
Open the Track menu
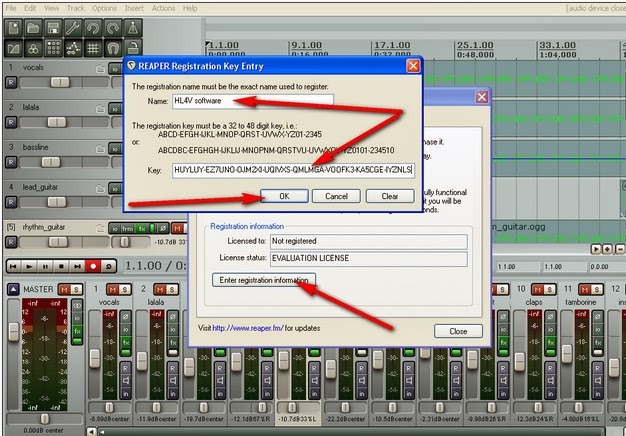(75, 8)
